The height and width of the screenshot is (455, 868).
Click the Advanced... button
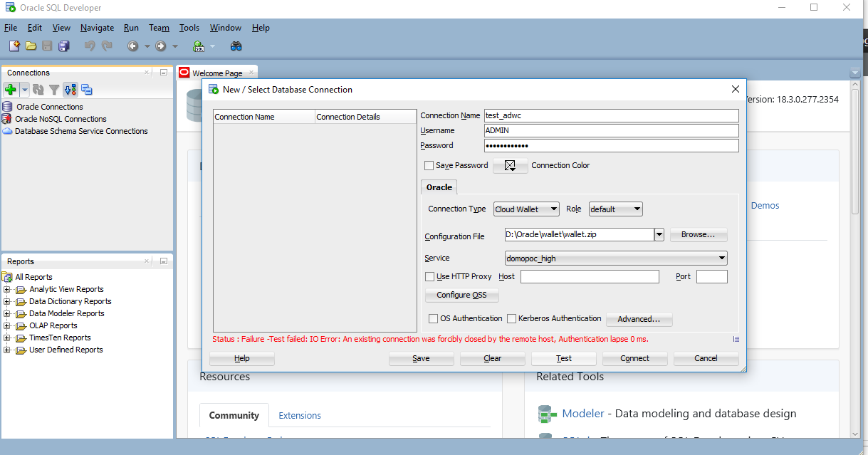tap(639, 319)
